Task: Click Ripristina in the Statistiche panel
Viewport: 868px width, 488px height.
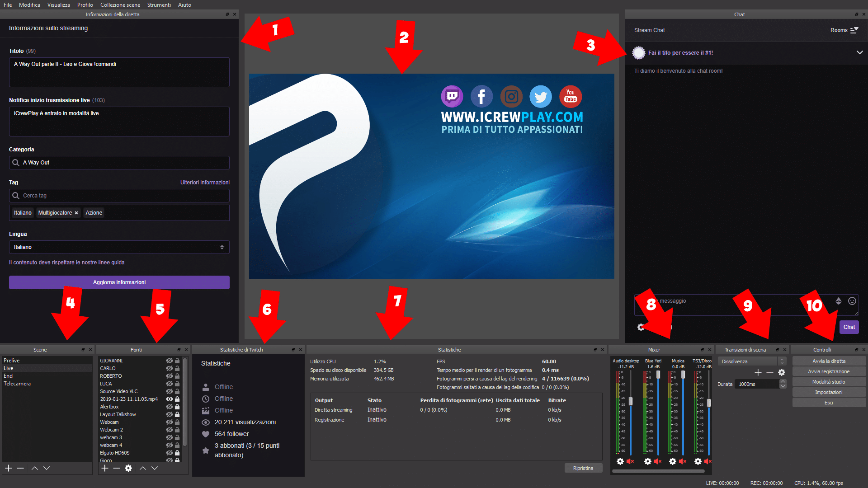Action: click(x=583, y=468)
